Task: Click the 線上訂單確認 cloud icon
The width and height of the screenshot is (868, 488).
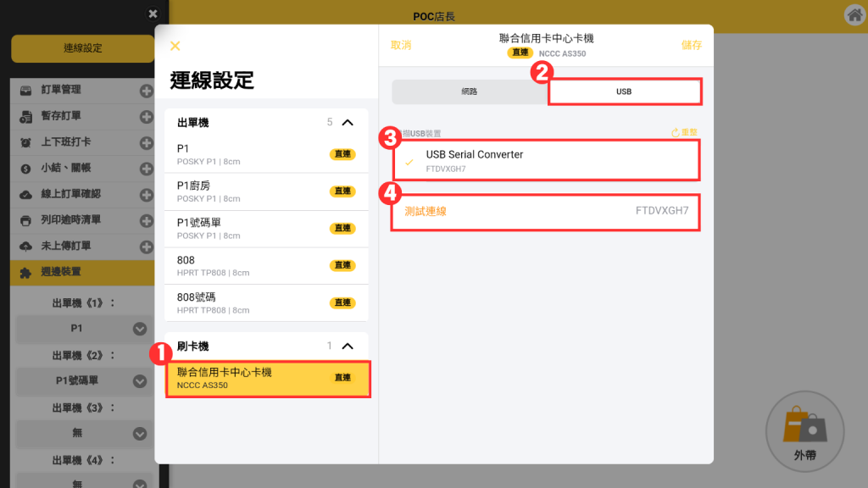Action: click(x=25, y=194)
